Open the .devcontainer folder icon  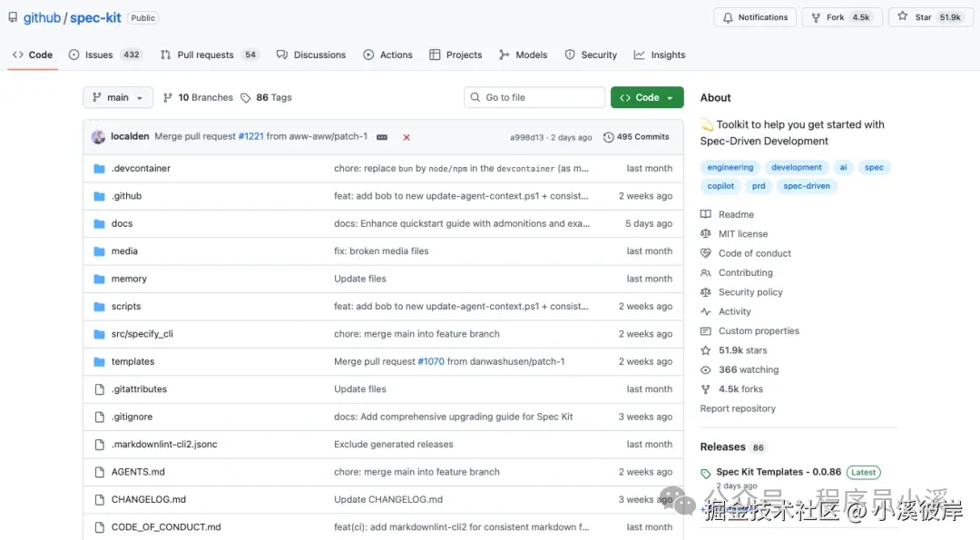(x=99, y=169)
